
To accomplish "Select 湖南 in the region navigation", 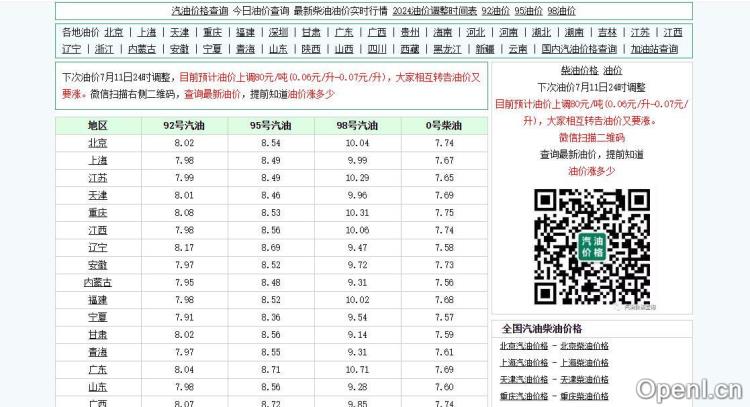I will (574, 33).
